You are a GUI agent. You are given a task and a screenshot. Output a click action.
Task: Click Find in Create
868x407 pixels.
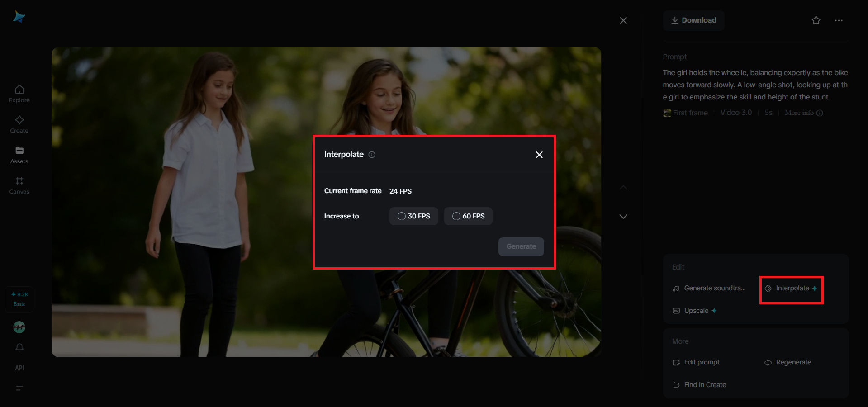pos(699,385)
